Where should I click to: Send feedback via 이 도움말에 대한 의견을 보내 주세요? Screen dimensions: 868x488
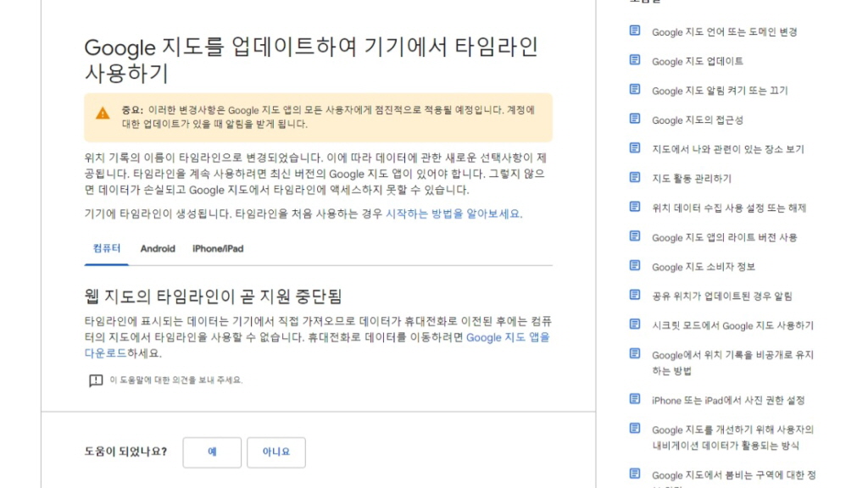(x=176, y=380)
